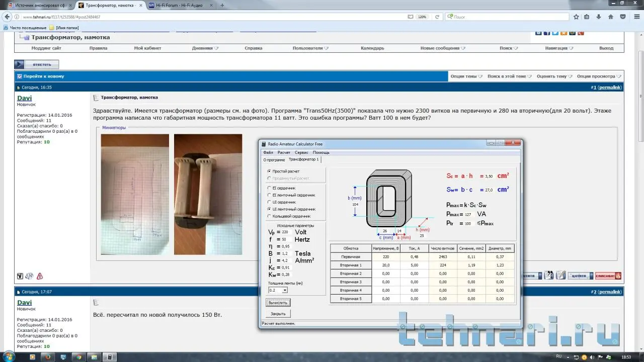This screenshot has width=644, height=362.
Task: Select 'EI сердечник' core type option
Action: 269,188
